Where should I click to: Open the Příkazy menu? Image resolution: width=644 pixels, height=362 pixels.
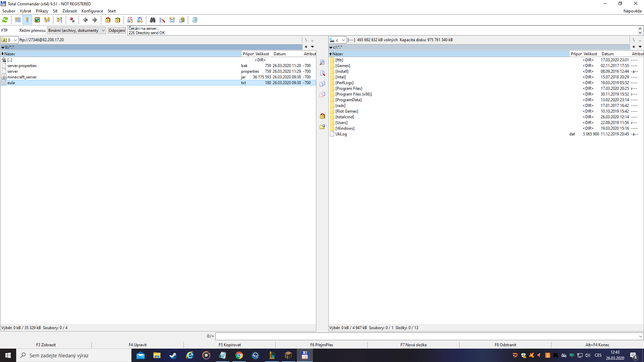[42, 11]
